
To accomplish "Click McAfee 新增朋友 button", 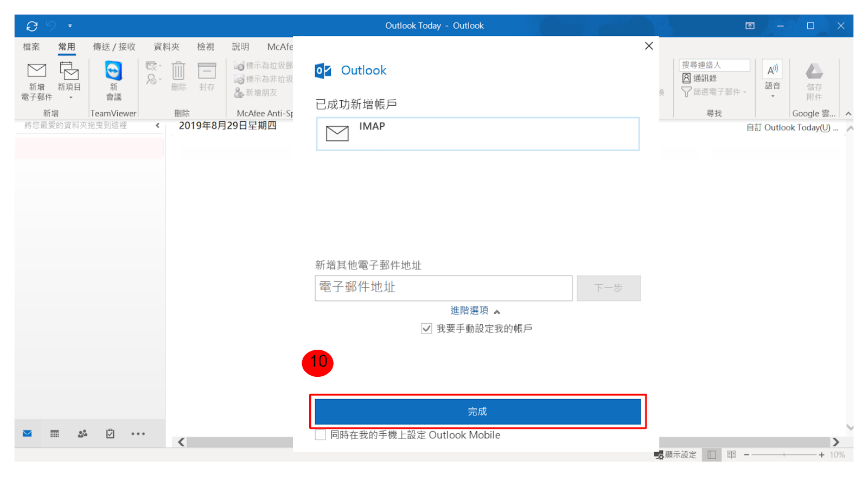I will coord(256,93).
